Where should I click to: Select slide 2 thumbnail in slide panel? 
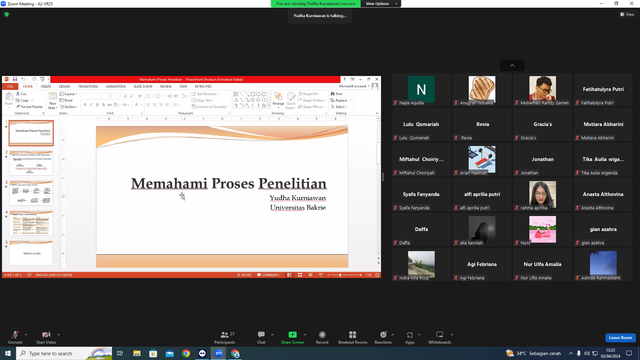(x=31, y=163)
